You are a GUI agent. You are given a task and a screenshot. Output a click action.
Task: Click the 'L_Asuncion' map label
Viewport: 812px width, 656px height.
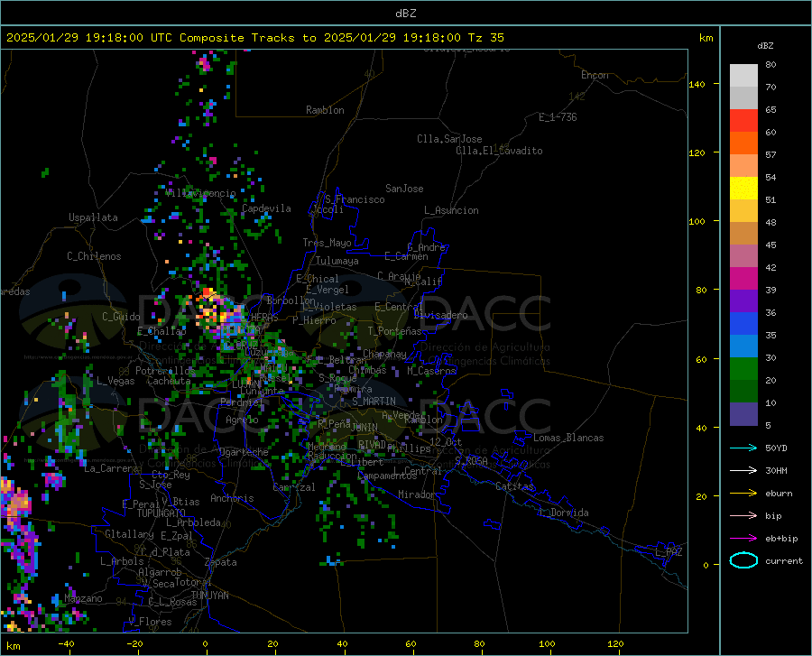coord(452,210)
